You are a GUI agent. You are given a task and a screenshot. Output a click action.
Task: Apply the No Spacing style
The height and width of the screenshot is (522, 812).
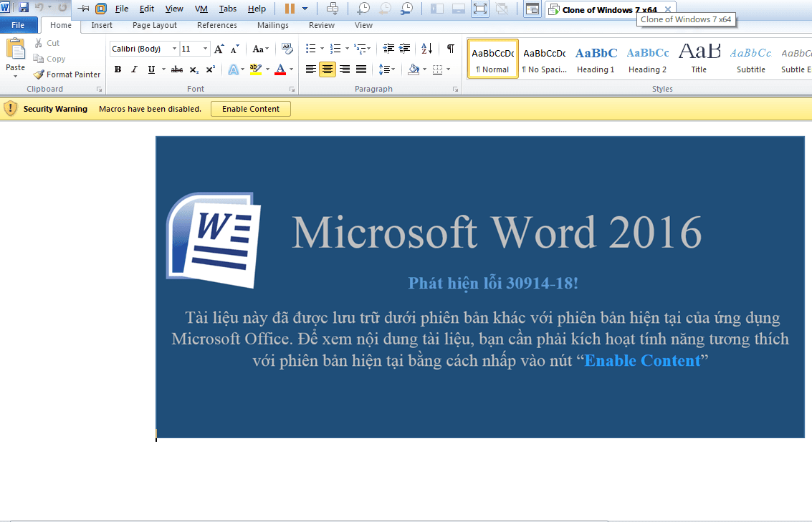[544, 59]
